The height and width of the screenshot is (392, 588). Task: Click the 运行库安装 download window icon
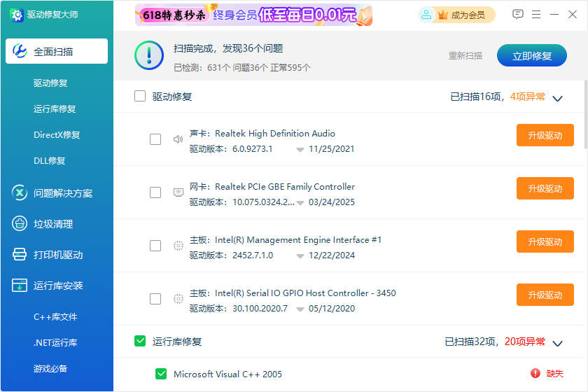click(20, 285)
